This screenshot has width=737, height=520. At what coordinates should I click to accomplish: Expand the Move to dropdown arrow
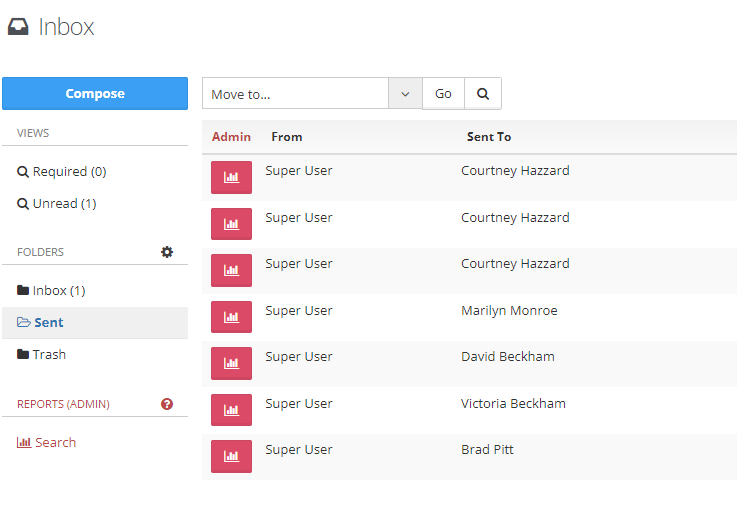click(x=405, y=94)
